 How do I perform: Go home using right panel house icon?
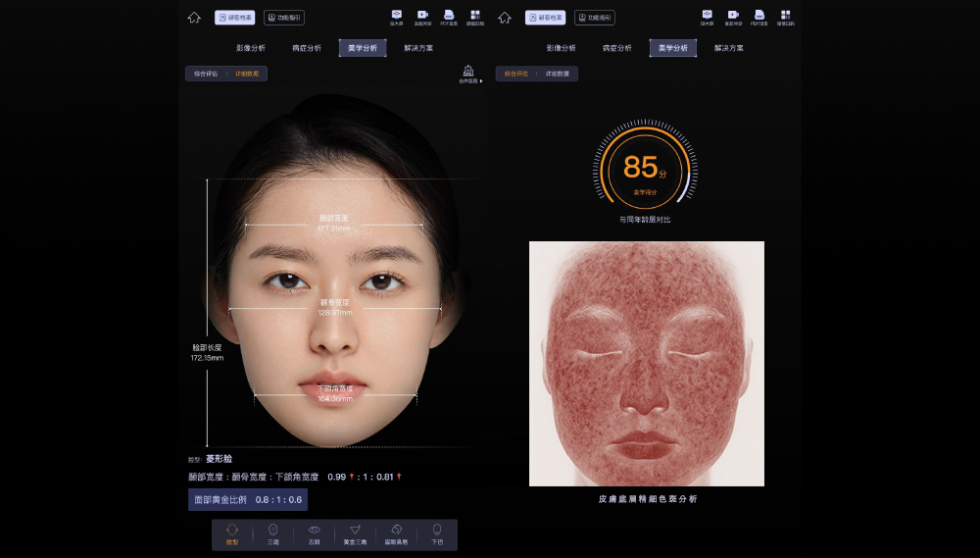click(x=505, y=18)
